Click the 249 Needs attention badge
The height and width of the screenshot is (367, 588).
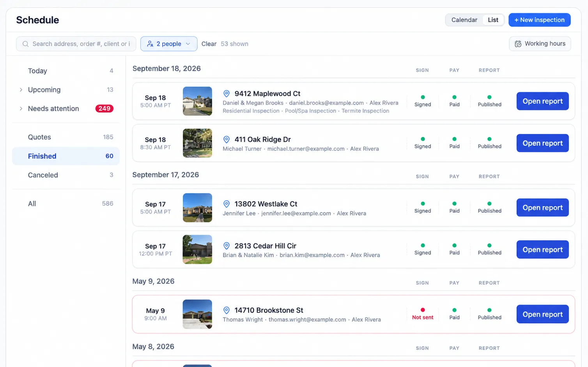104,109
